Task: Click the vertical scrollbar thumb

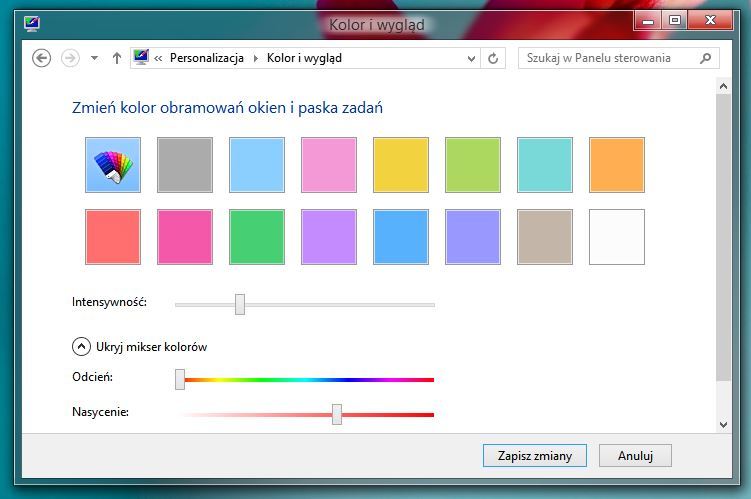Action: point(723,237)
